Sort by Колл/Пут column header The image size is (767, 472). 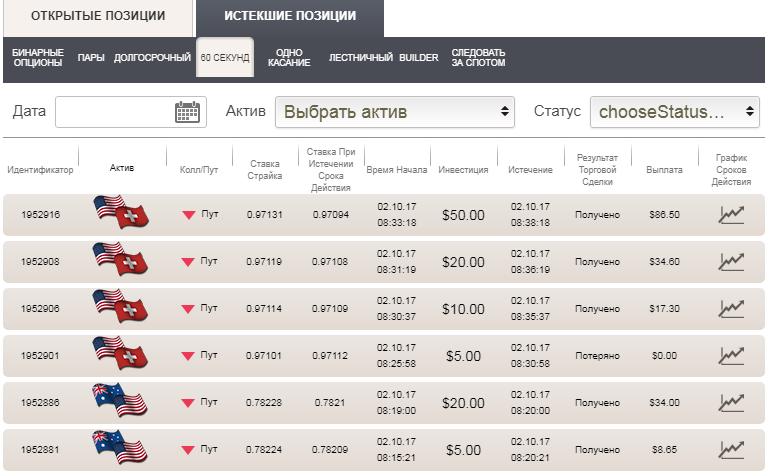(199, 170)
